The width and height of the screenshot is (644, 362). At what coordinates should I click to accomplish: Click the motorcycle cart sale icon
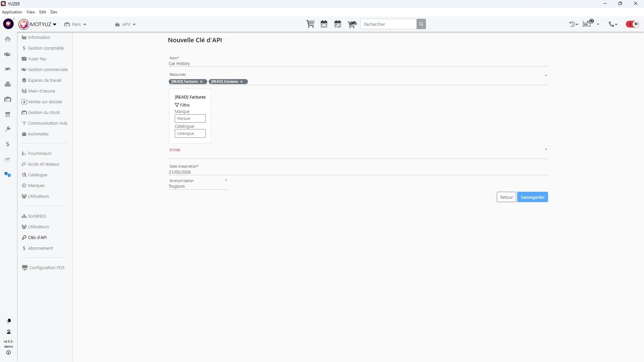(352, 24)
